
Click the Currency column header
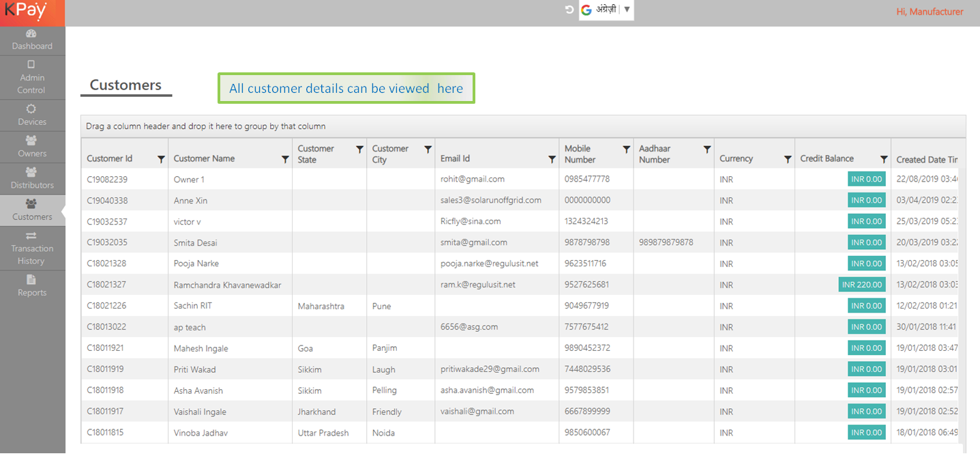[736, 158]
